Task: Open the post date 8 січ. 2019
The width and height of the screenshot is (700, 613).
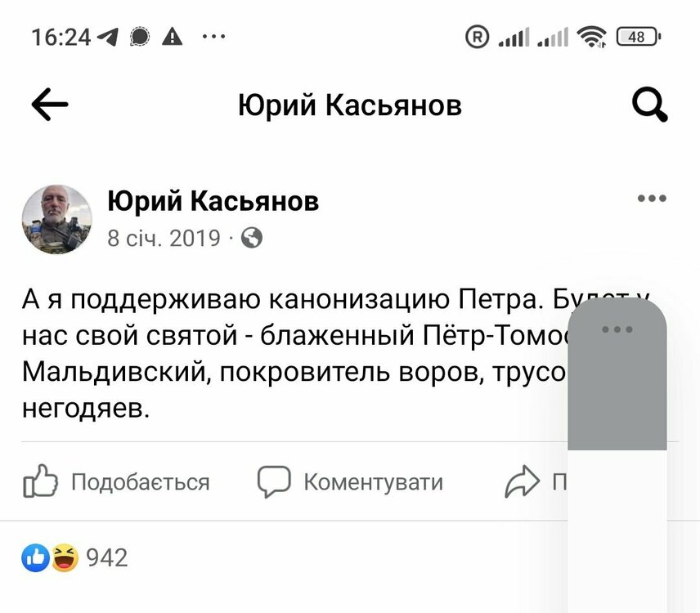Action: (x=164, y=238)
